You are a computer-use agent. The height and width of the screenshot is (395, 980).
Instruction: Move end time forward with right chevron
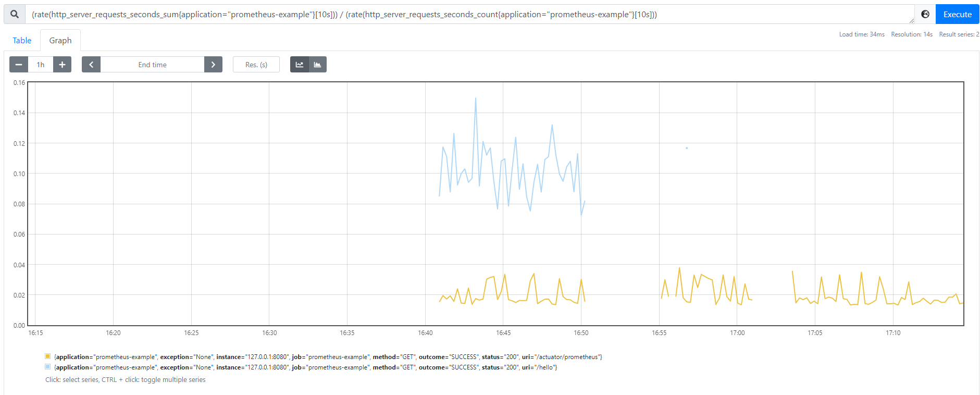[x=213, y=65]
